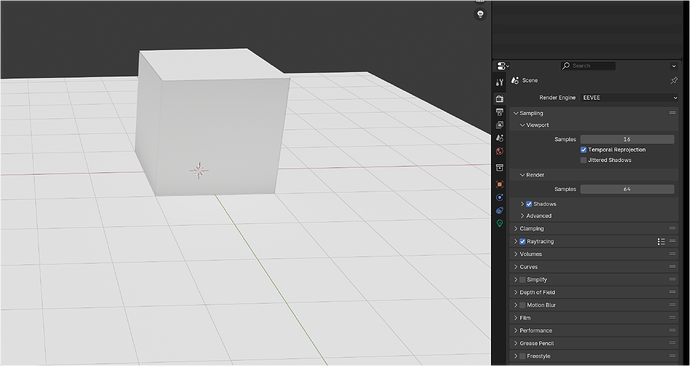This screenshot has width=690, height=366.
Task: Expand the Curves panel
Action: coord(516,267)
